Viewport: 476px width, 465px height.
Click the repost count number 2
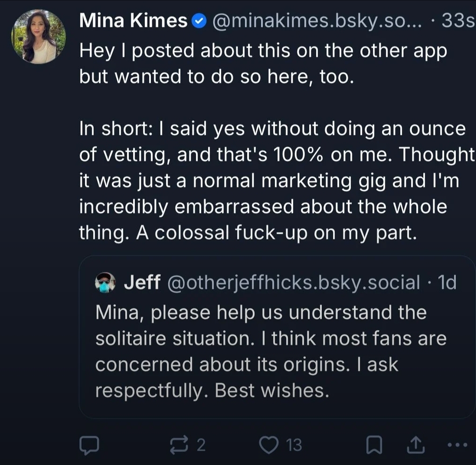tap(201, 445)
